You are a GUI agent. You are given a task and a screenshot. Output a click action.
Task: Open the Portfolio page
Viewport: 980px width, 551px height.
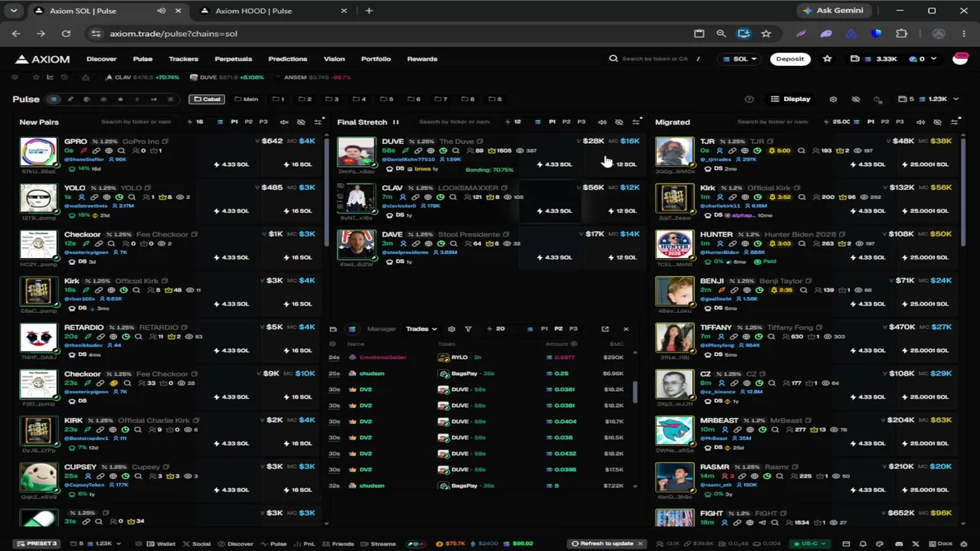(376, 59)
